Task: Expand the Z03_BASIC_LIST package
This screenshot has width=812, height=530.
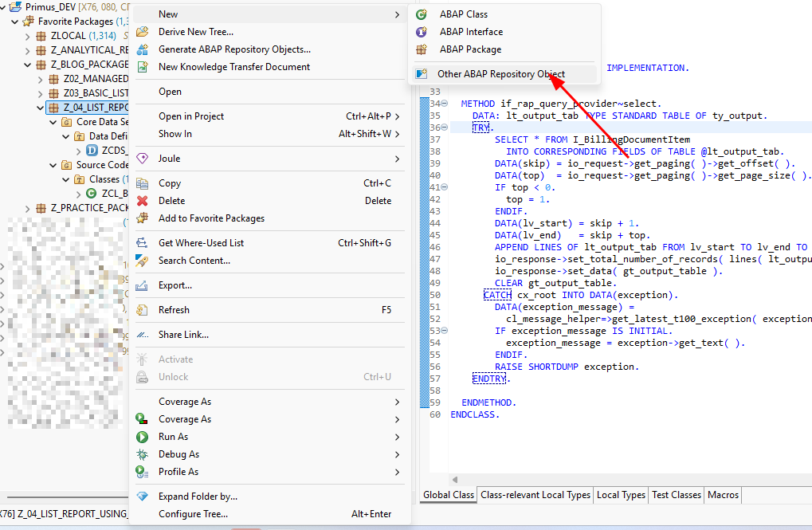Action: [41, 94]
